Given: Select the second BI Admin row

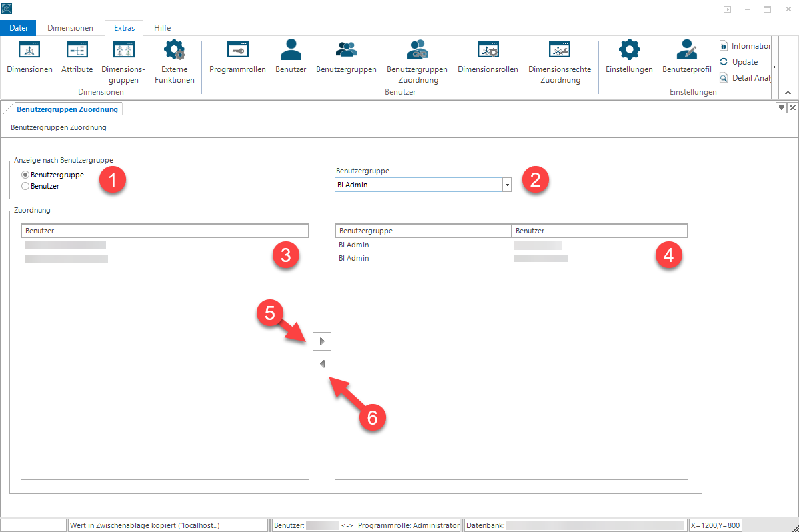Looking at the screenshot, I should click(511, 259).
